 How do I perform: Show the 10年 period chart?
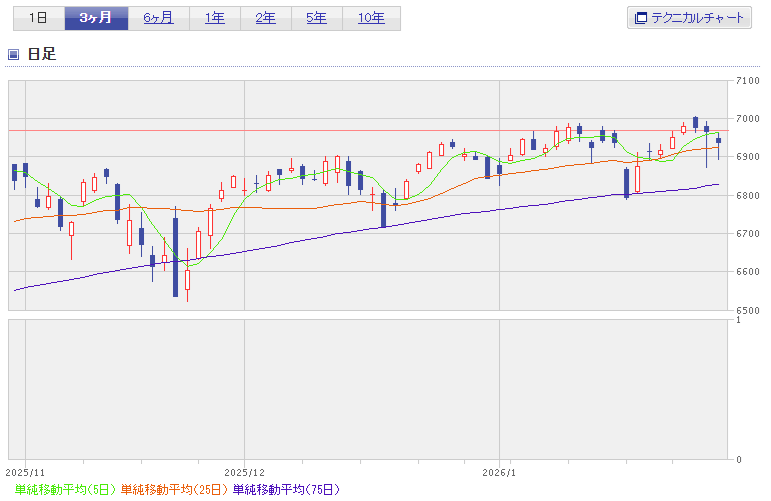coord(371,18)
